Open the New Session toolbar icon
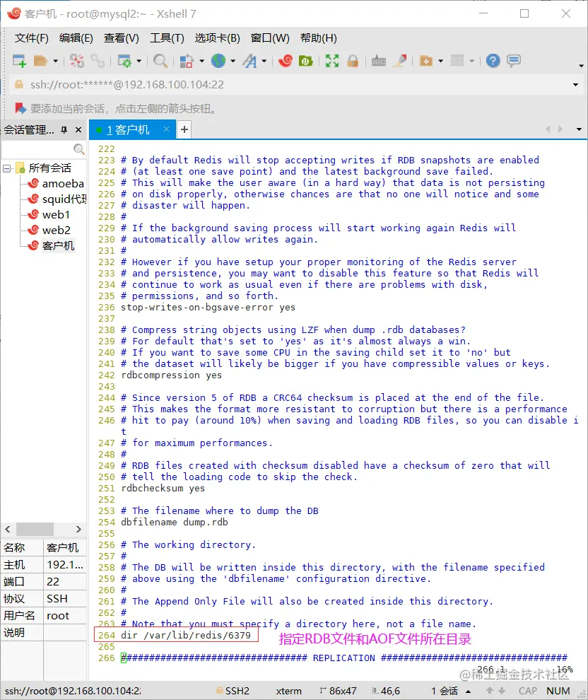 19,61
